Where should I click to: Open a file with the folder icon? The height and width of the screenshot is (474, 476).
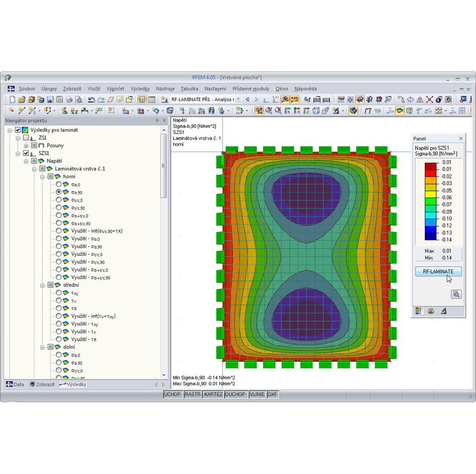tap(22, 99)
